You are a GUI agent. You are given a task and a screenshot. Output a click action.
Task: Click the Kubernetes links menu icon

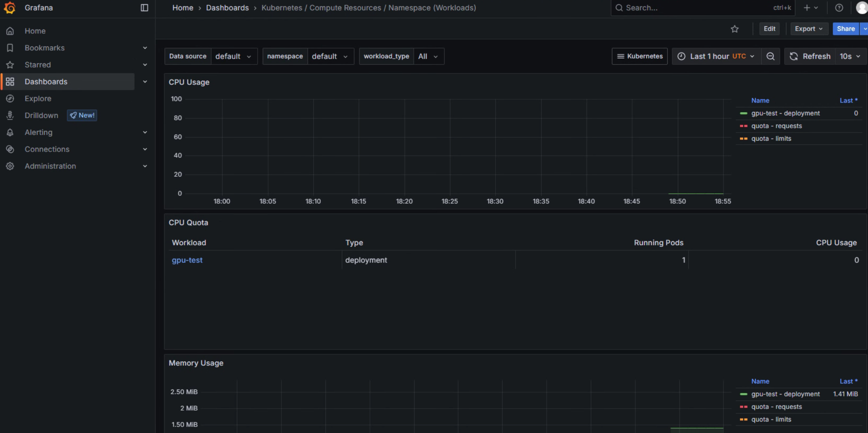coord(620,56)
